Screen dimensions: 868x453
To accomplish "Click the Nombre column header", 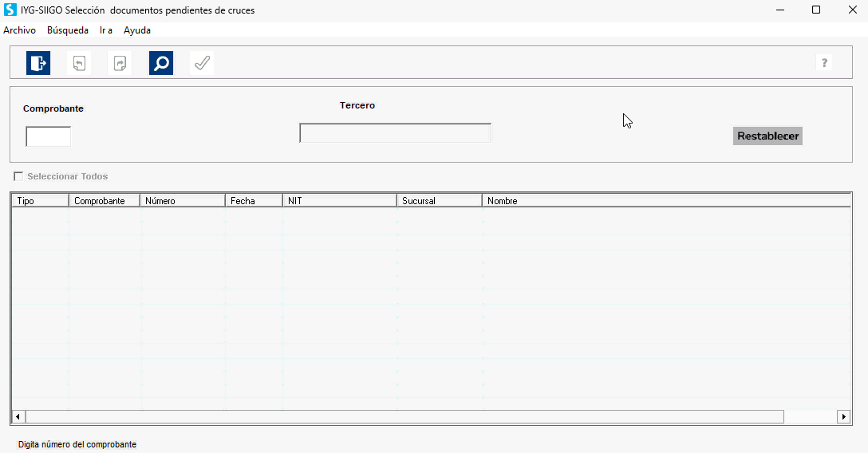I will coord(666,201).
